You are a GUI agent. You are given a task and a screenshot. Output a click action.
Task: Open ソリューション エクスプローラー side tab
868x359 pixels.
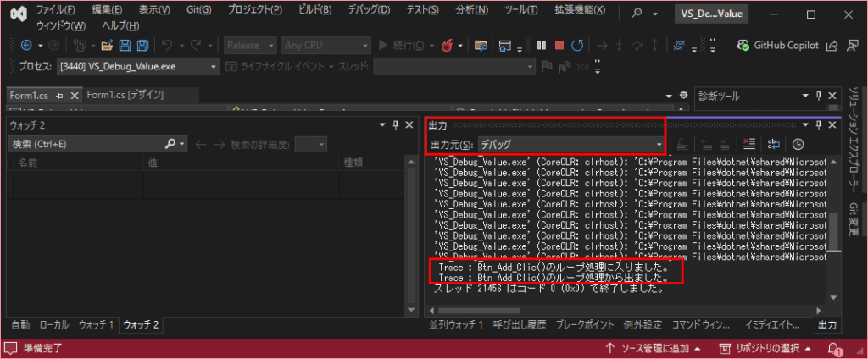pos(854,140)
